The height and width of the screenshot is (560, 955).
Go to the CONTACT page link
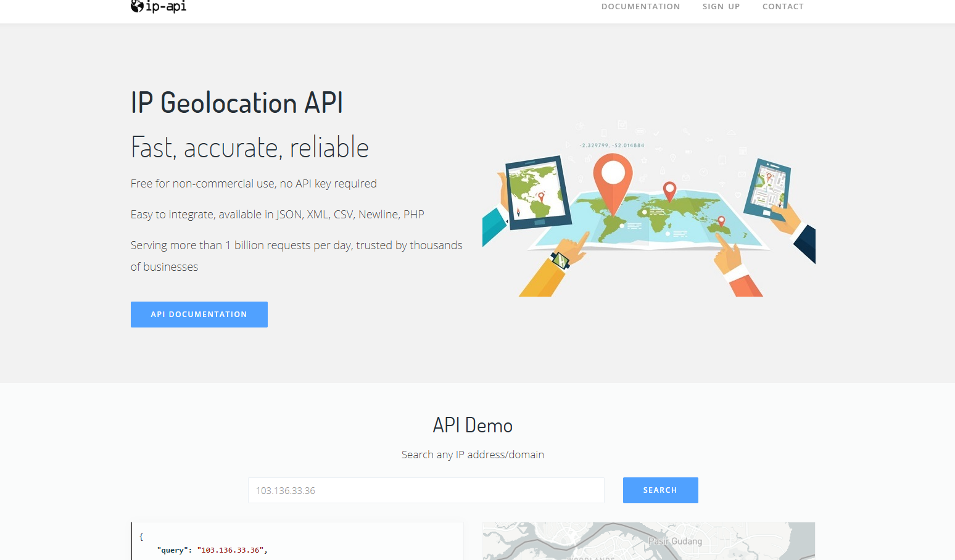pyautogui.click(x=783, y=7)
